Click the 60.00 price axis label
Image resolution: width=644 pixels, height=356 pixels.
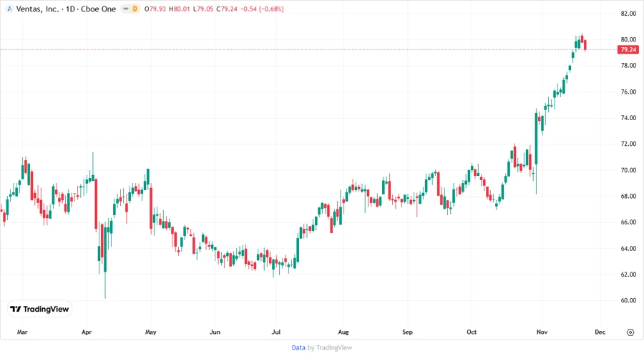point(628,300)
